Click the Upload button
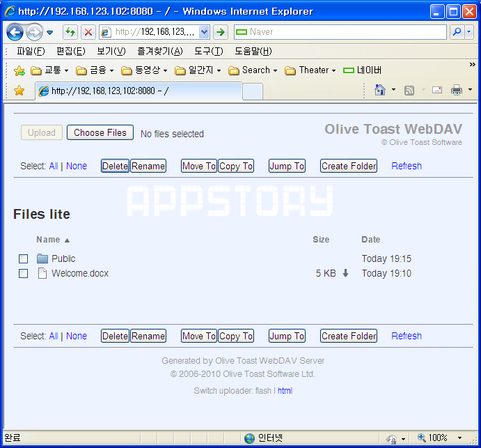 pos(42,132)
